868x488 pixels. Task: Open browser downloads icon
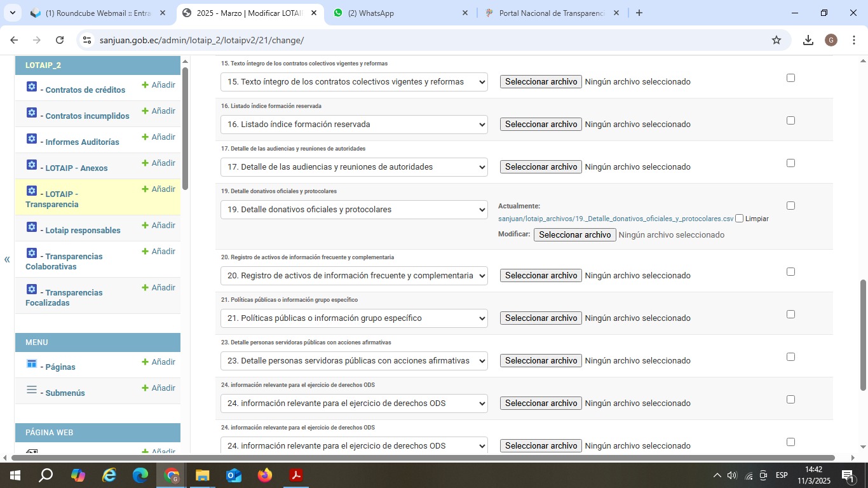click(x=808, y=40)
